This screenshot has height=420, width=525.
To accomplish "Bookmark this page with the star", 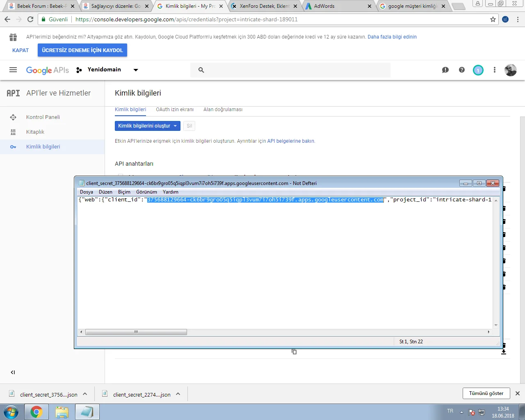I will point(493,19).
